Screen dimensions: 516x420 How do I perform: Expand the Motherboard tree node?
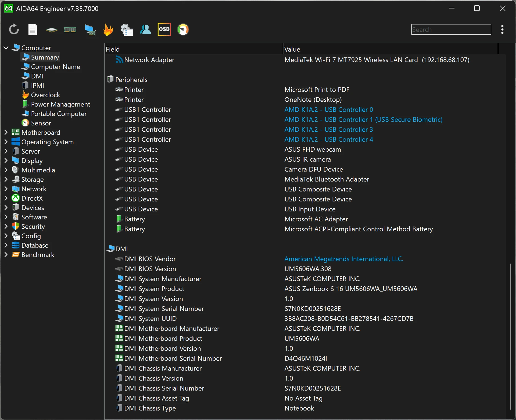6,132
